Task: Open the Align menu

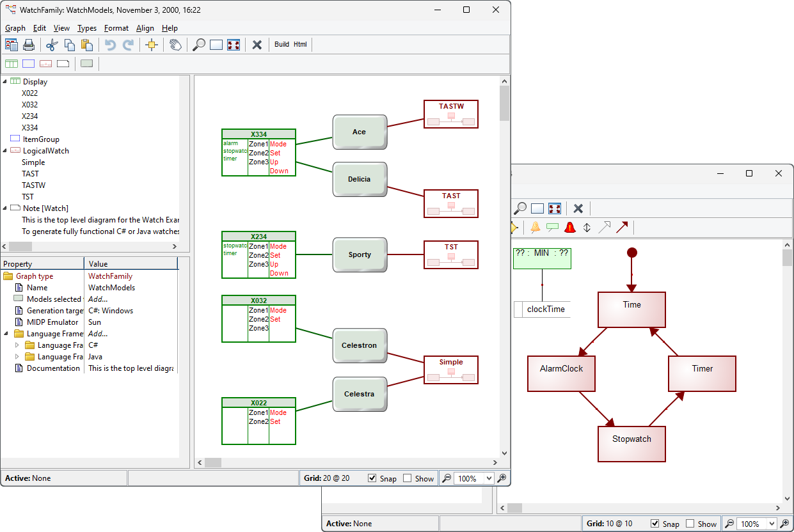Action: [x=145, y=28]
